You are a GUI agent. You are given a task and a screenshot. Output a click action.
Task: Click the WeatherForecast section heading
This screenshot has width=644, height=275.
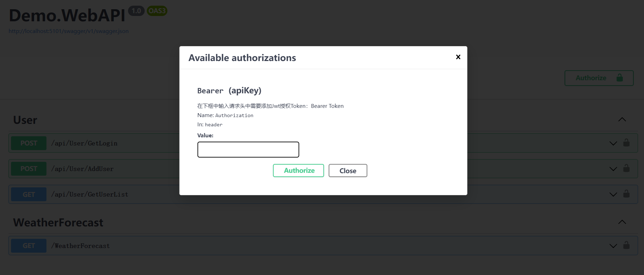58,222
